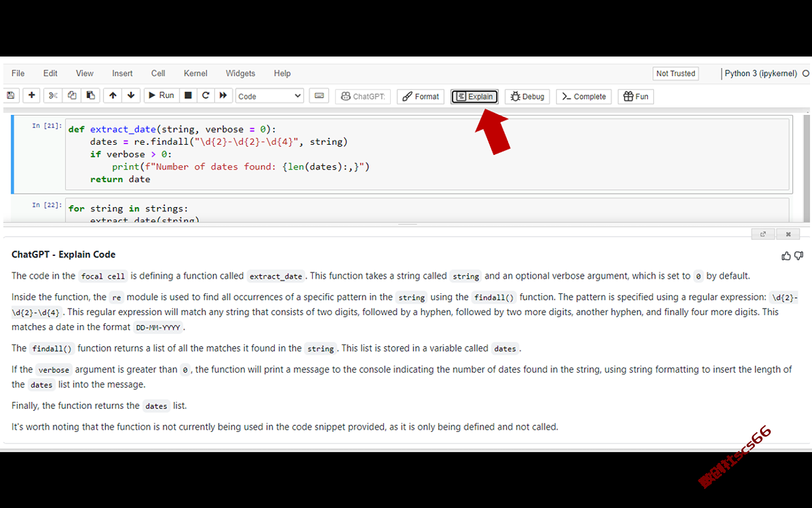This screenshot has width=812, height=508.
Task: Open the View menu
Action: click(84, 74)
